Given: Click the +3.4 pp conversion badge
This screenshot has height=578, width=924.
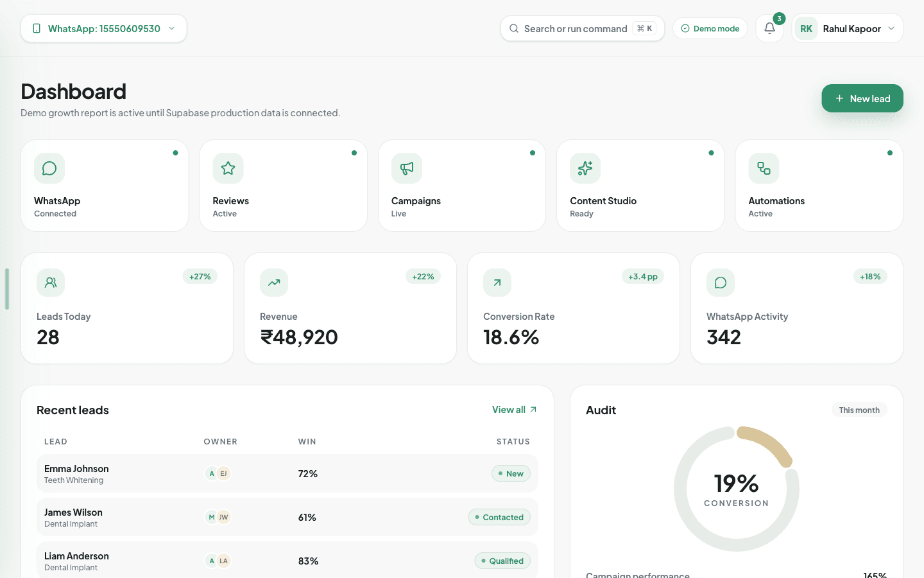Looking at the screenshot, I should pos(643,276).
